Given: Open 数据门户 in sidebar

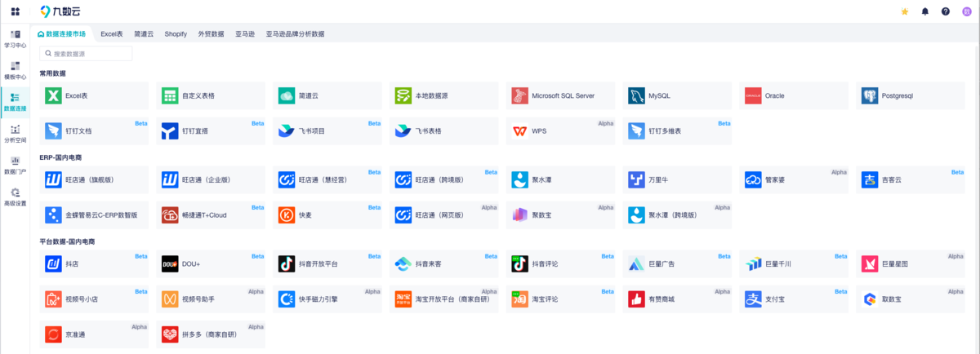Looking at the screenshot, I should coord(15,166).
